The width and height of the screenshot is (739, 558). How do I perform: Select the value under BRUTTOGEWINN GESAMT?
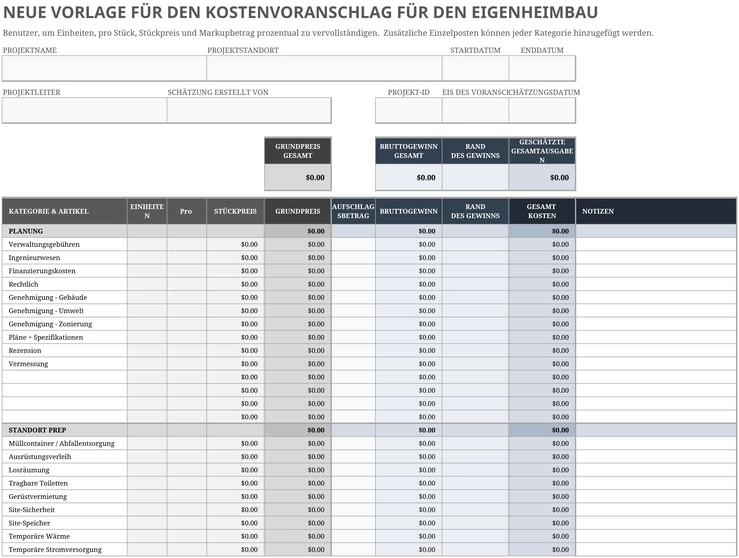coord(409,178)
